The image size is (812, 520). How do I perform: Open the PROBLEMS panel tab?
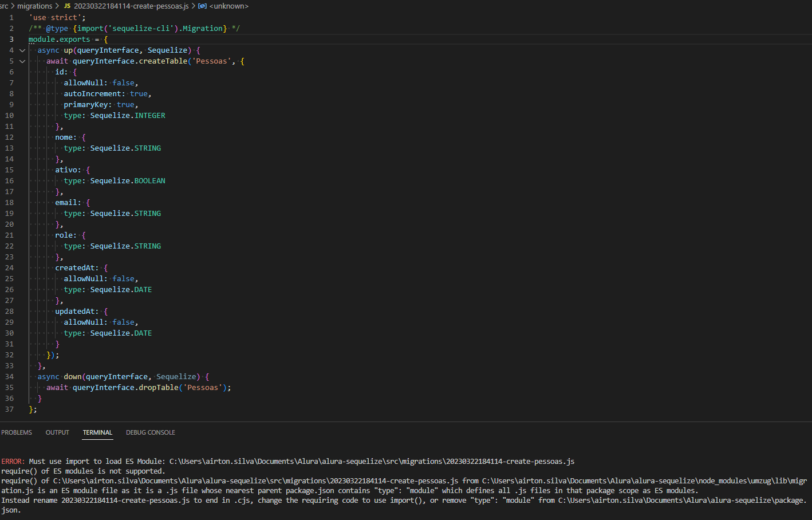(17, 432)
